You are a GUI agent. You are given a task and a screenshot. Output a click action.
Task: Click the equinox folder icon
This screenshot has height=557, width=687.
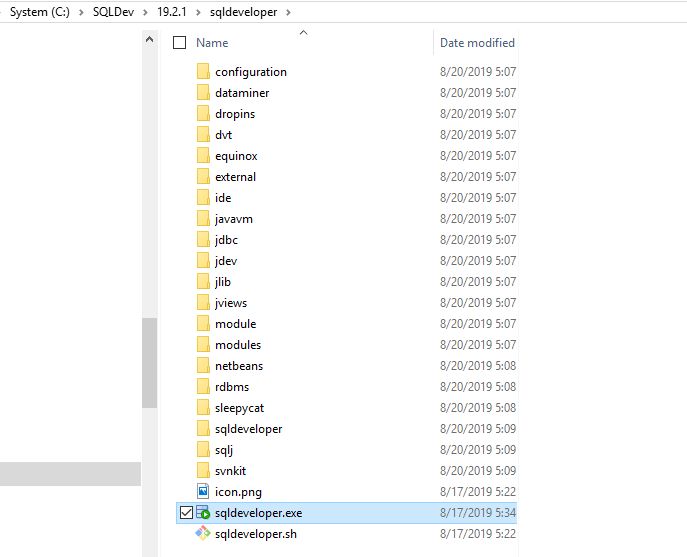pos(203,156)
